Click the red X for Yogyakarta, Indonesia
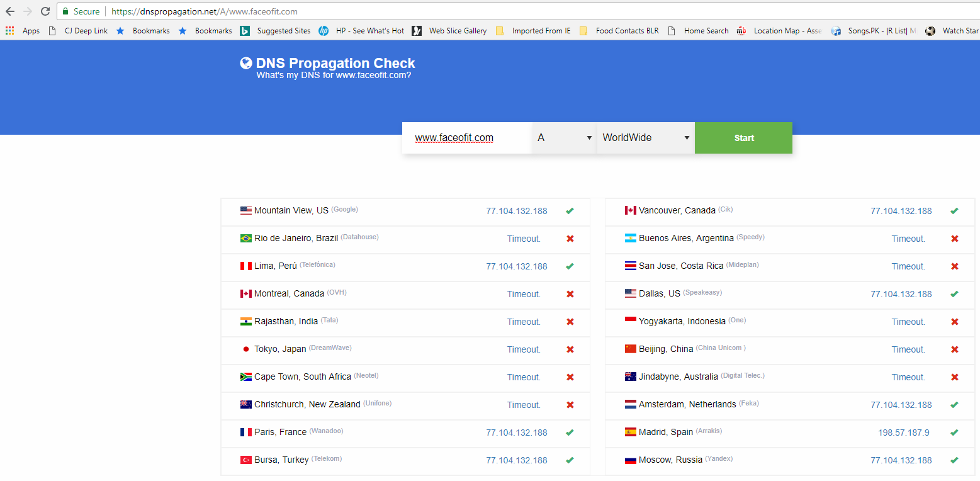 click(x=955, y=322)
